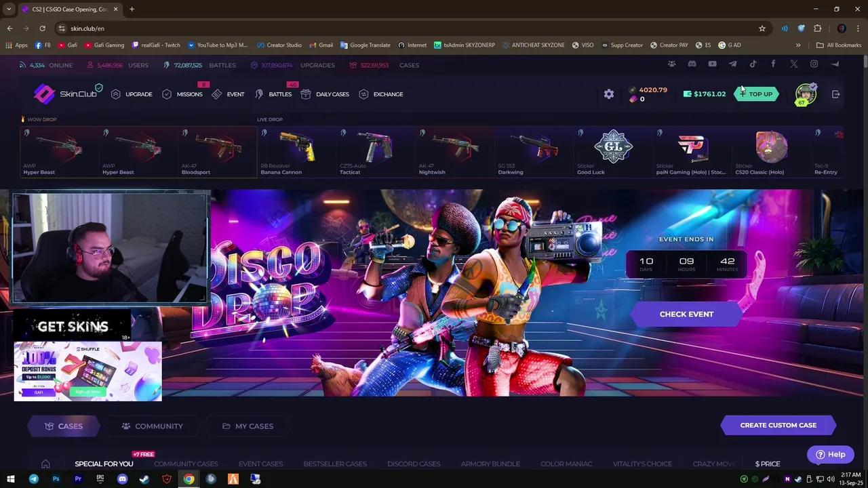The width and height of the screenshot is (868, 488).
Task: Open Steam from the taskbar
Action: [x=144, y=479]
